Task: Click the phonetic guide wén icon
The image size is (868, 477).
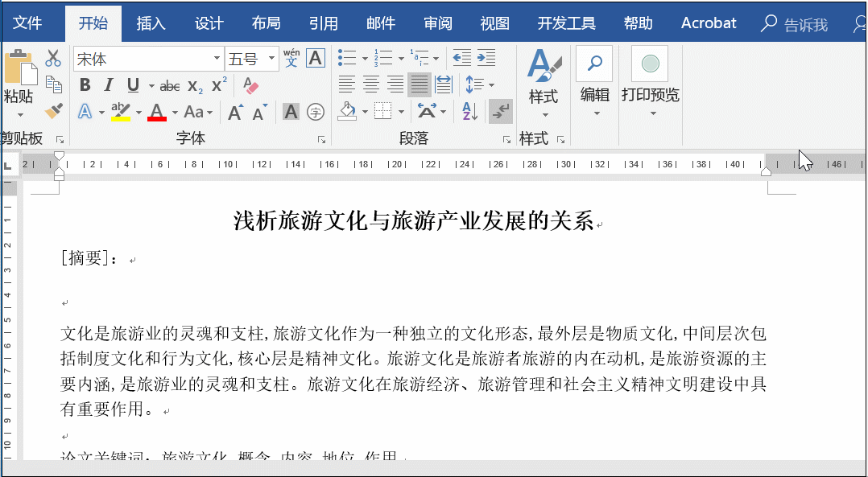Action: [291, 58]
